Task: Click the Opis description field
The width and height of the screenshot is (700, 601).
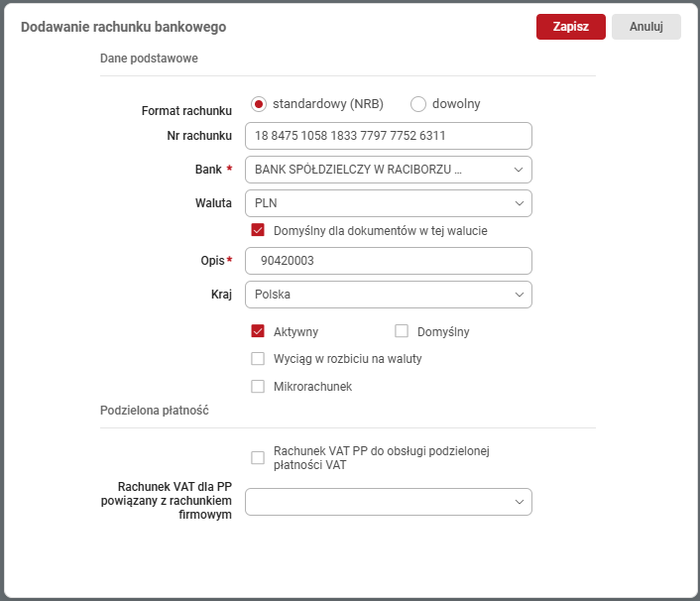Action: (388, 261)
